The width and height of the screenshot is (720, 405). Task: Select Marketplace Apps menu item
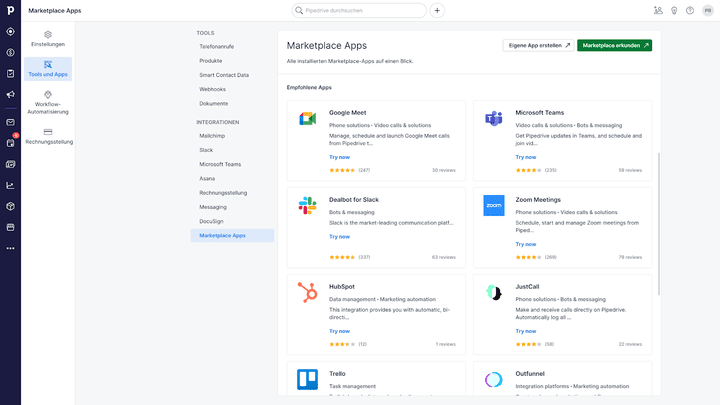(232, 236)
